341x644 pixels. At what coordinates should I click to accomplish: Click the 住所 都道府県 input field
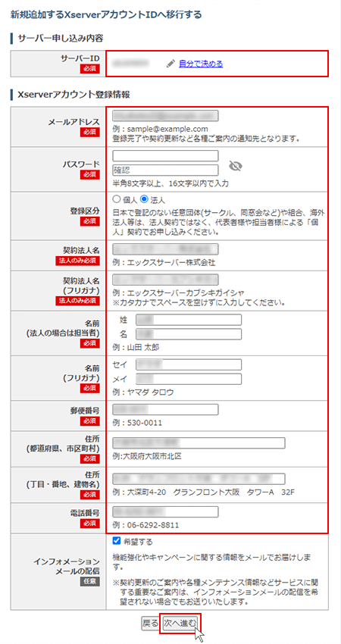coord(199,443)
